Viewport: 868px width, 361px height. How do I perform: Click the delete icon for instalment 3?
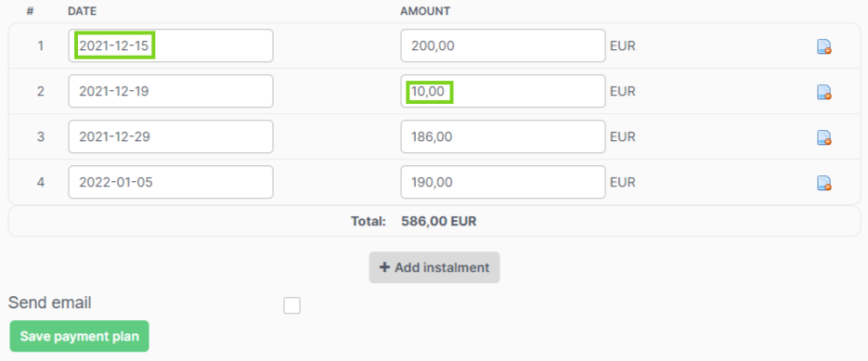(824, 138)
